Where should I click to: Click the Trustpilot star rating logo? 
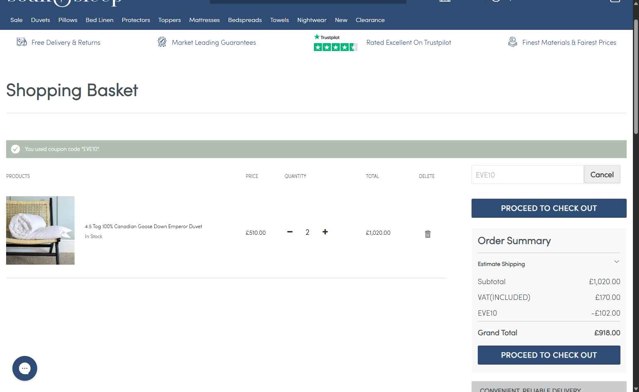point(335,43)
